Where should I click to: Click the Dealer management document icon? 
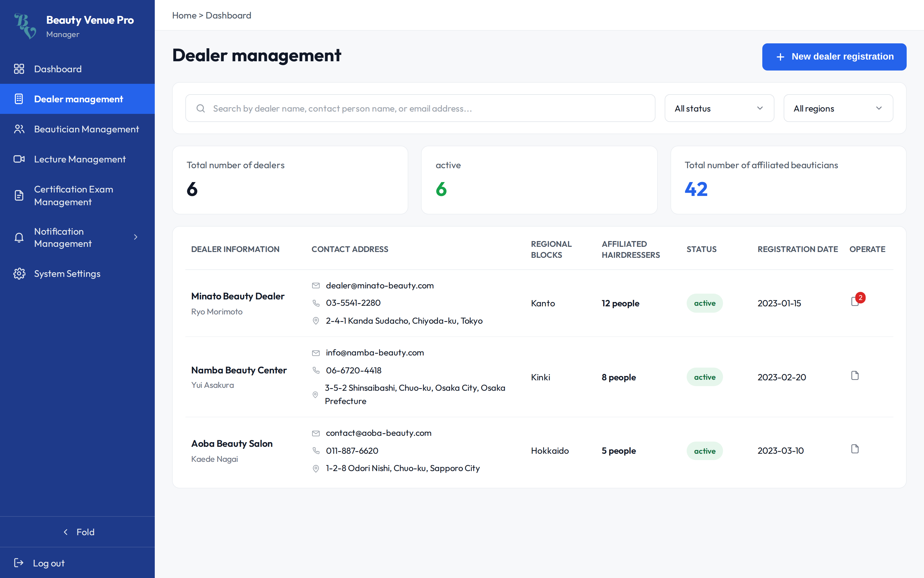click(x=19, y=99)
